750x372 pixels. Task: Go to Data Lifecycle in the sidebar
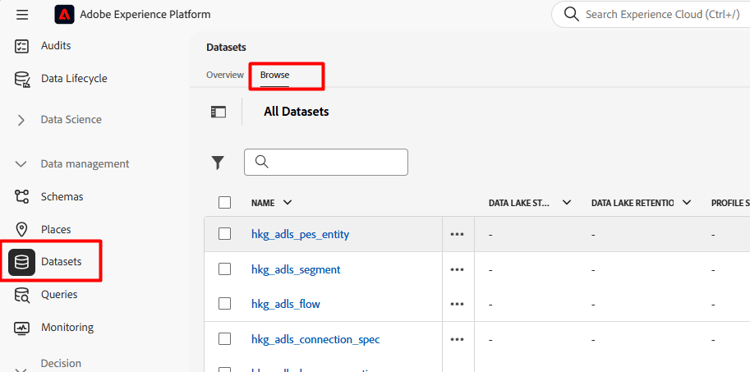click(74, 78)
